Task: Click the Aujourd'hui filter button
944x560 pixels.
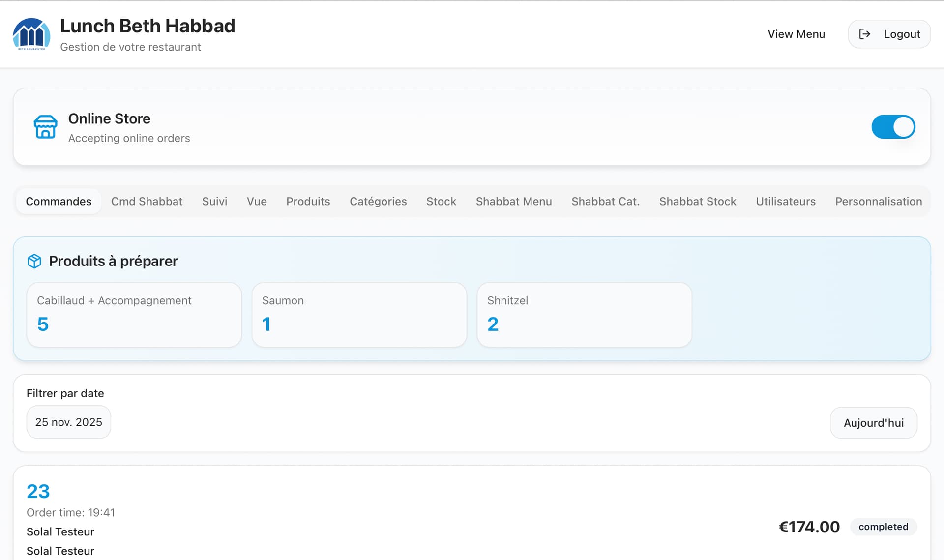Action: click(x=873, y=422)
